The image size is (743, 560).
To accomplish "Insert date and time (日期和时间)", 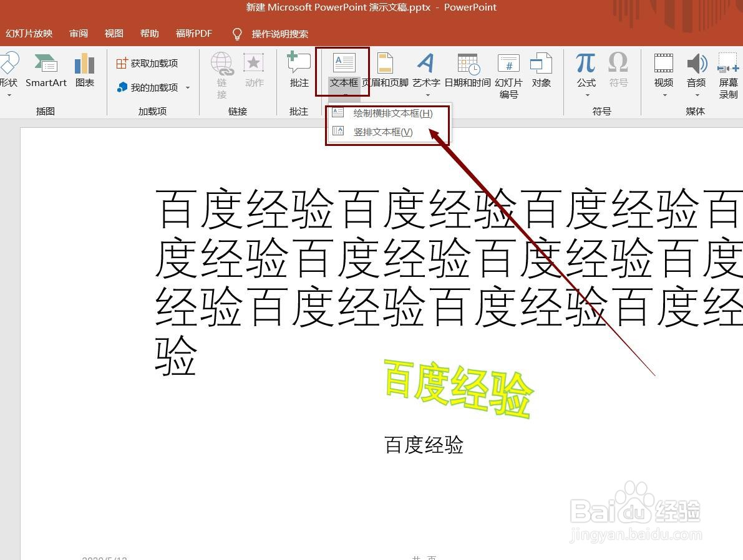I will coord(468,70).
